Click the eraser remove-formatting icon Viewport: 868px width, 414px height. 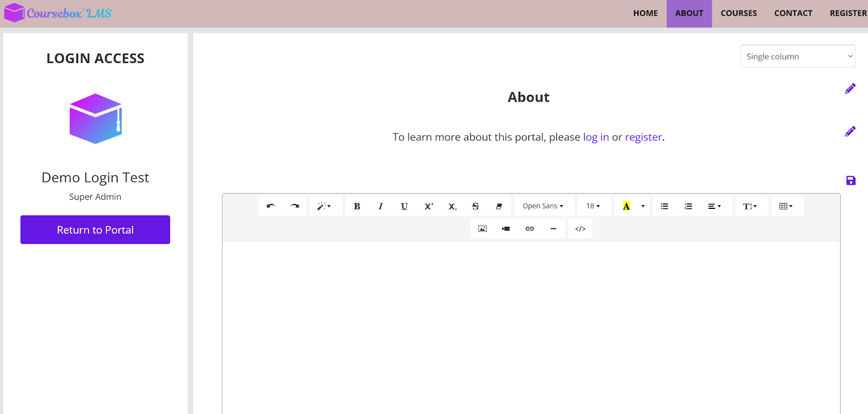click(499, 206)
